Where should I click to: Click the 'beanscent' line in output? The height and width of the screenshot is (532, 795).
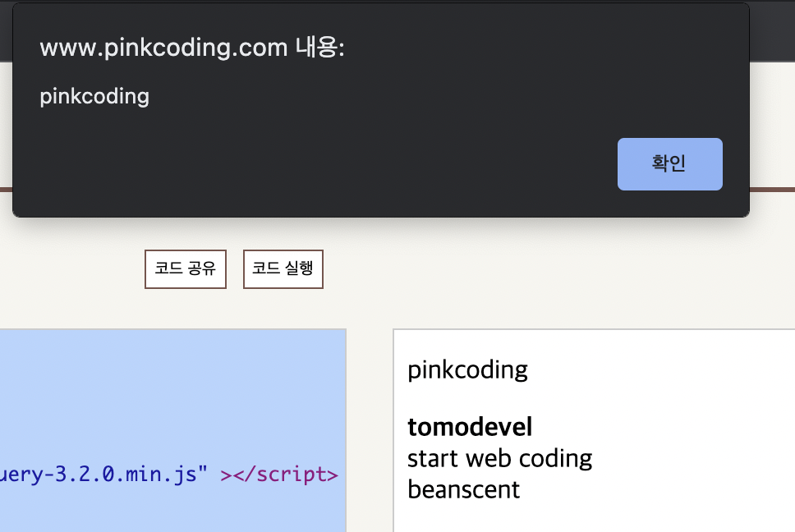(463, 490)
